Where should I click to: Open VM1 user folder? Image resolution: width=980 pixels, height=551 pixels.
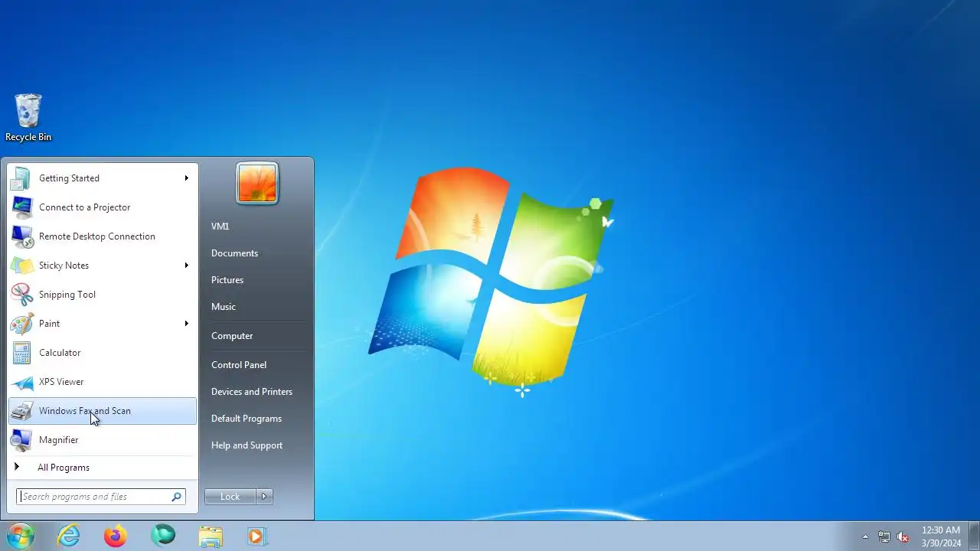click(220, 227)
